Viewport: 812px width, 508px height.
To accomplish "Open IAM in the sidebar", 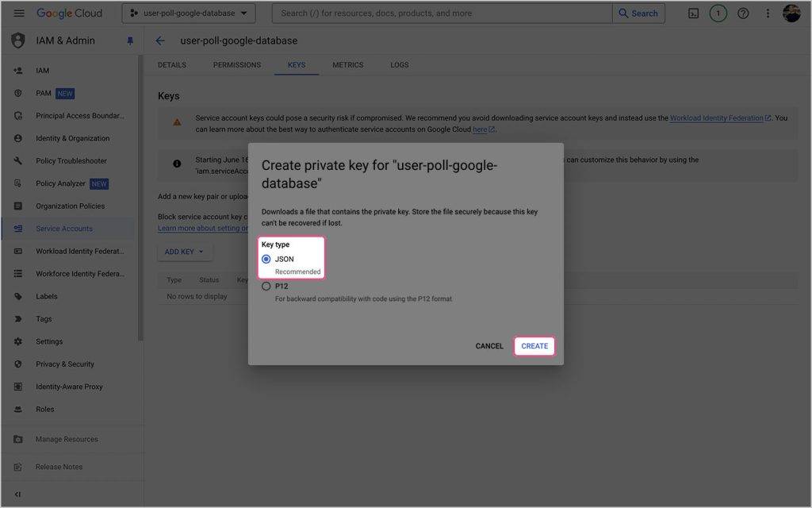I will pos(43,71).
